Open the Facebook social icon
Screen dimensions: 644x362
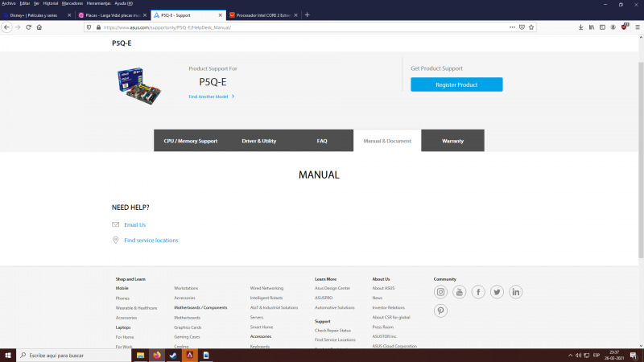(x=478, y=292)
